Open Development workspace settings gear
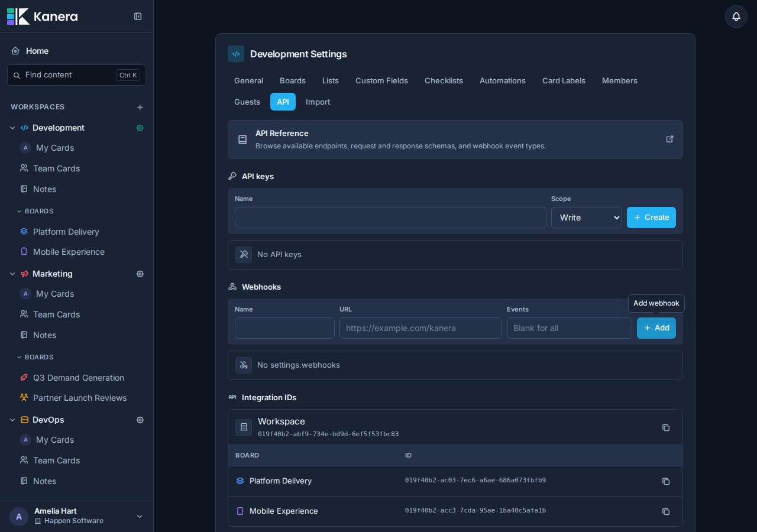The height and width of the screenshot is (532, 757). (x=140, y=128)
